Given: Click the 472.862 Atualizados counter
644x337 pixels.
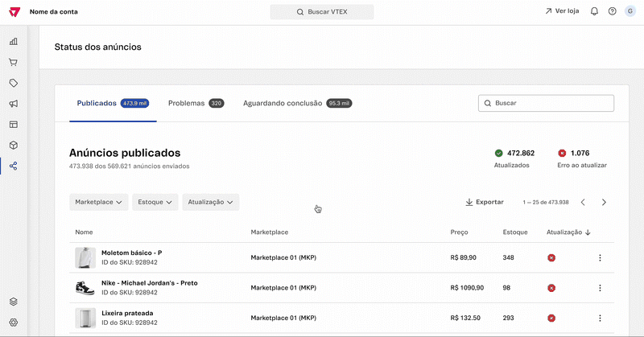Looking at the screenshot, I should coord(521,153).
